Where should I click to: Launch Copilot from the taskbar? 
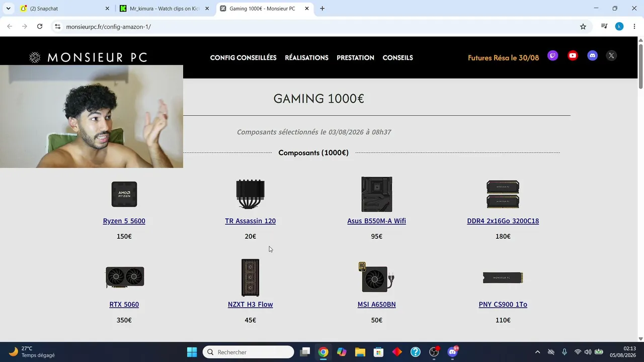(342, 352)
